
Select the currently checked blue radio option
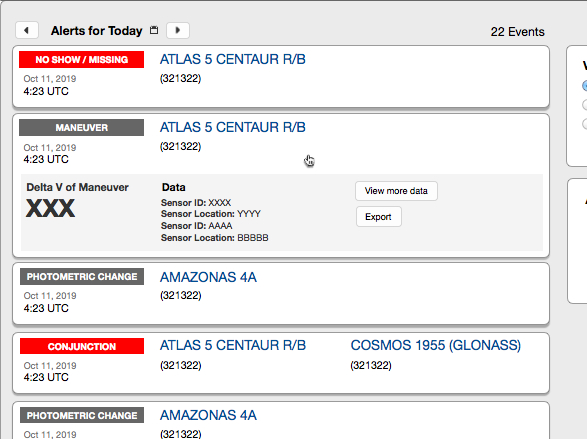(x=584, y=86)
